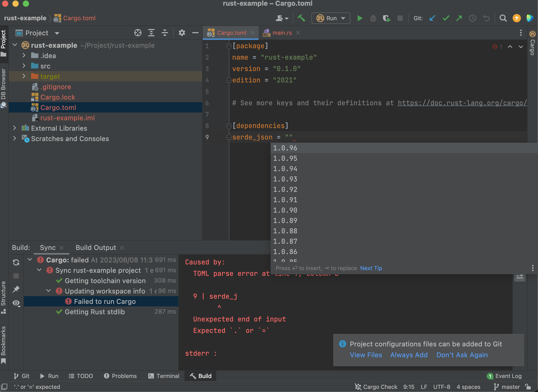
Task: Switch to main.rs editor tab
Action: click(x=282, y=33)
